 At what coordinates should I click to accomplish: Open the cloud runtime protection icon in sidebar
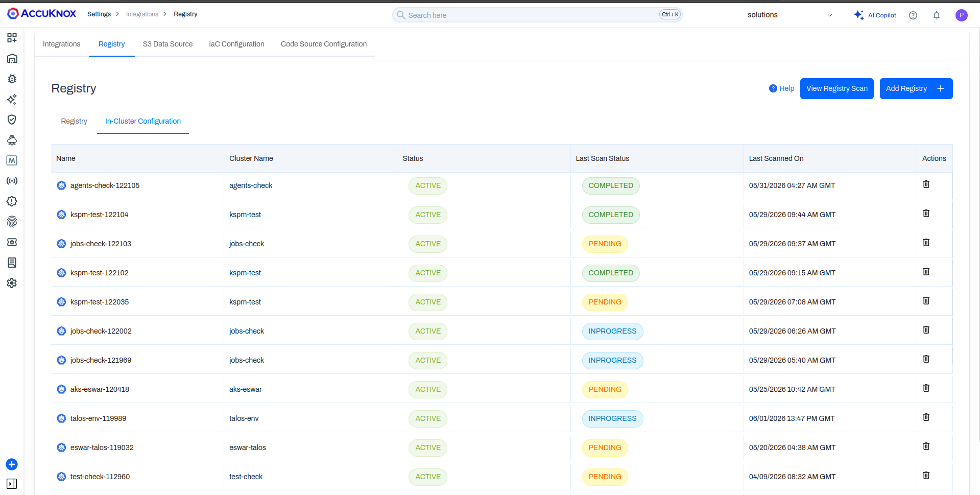[12, 140]
